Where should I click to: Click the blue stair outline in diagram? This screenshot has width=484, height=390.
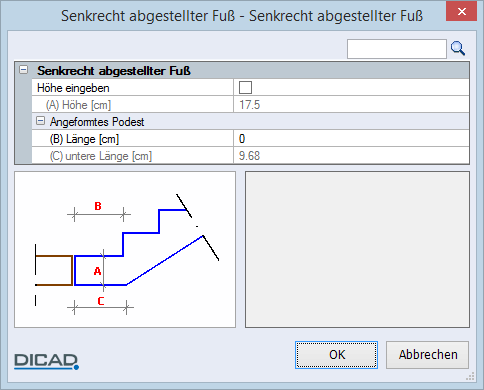coord(139,247)
